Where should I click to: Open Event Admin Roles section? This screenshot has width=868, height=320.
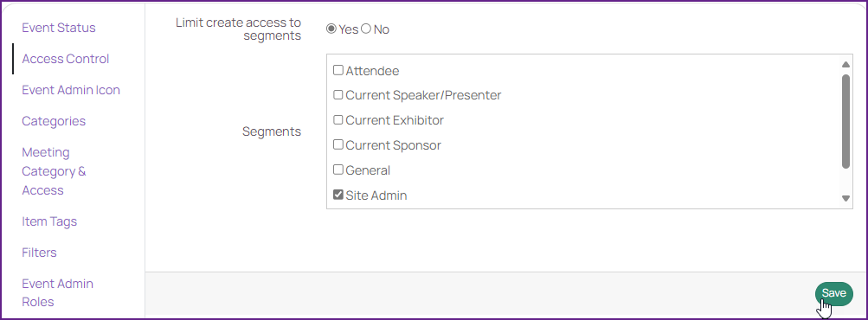(58, 293)
